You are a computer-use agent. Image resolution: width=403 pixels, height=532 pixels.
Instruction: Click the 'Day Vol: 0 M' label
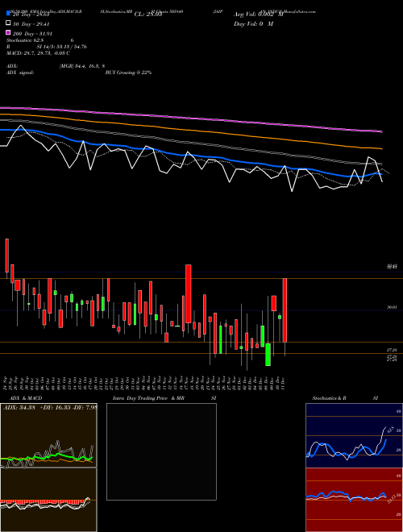point(253,24)
